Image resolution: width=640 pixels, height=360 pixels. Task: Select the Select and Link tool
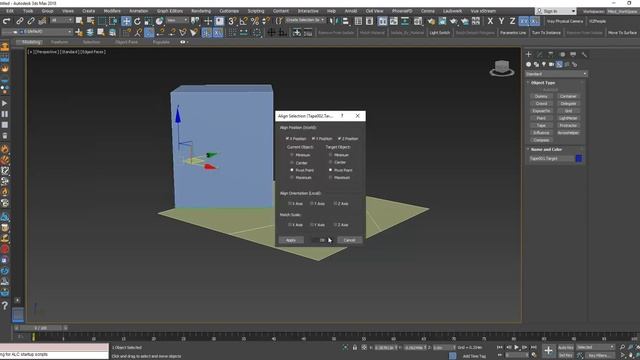20,21
